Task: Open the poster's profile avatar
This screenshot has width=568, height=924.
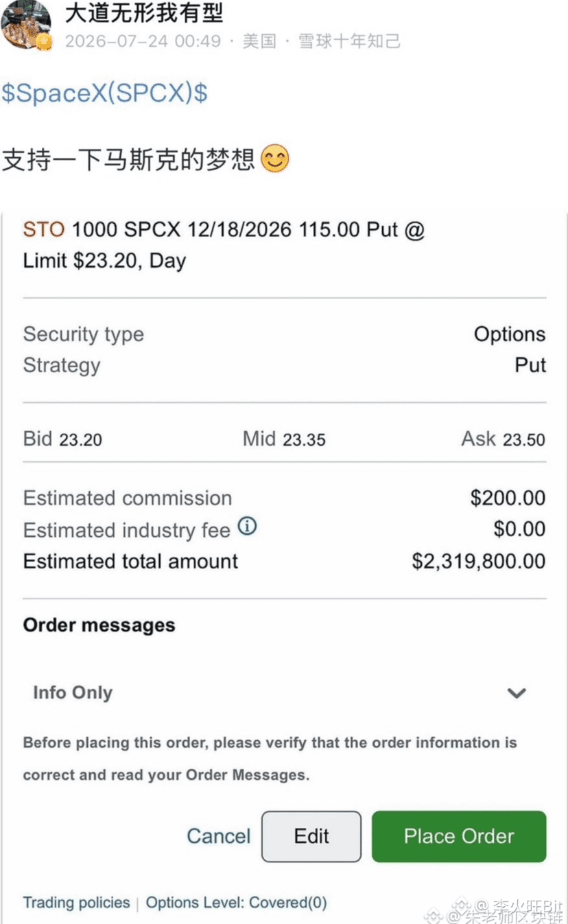Action: [x=25, y=24]
